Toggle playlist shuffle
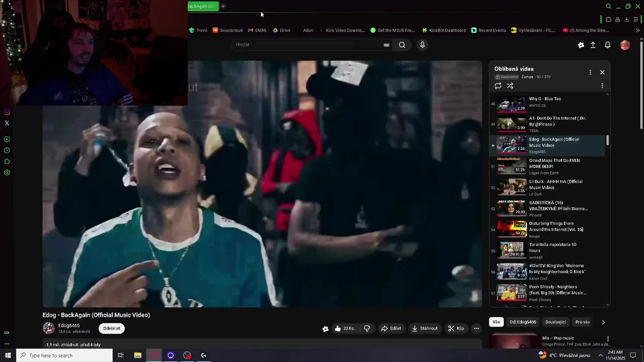Screen dimensions: 644x362 (x=510, y=86)
